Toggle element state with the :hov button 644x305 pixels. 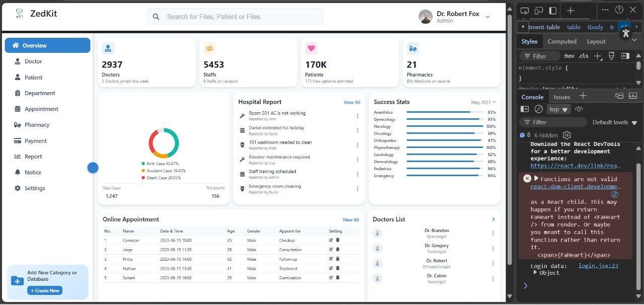[x=569, y=56]
